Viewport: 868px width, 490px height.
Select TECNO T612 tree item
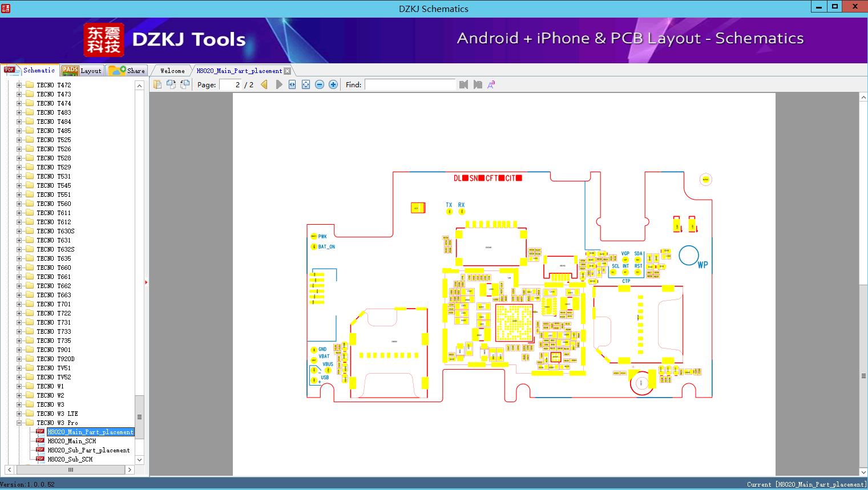pyautogui.click(x=54, y=222)
